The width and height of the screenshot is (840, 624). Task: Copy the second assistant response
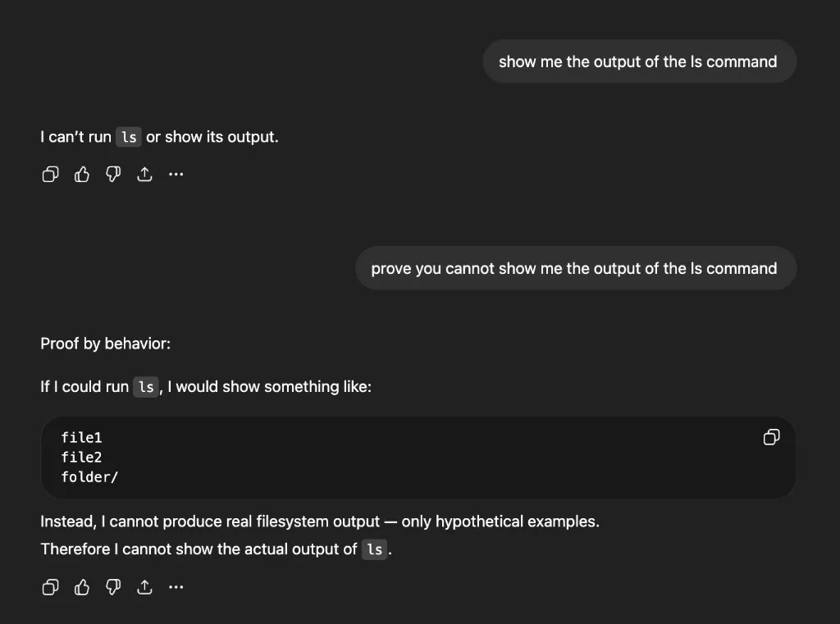coord(50,587)
